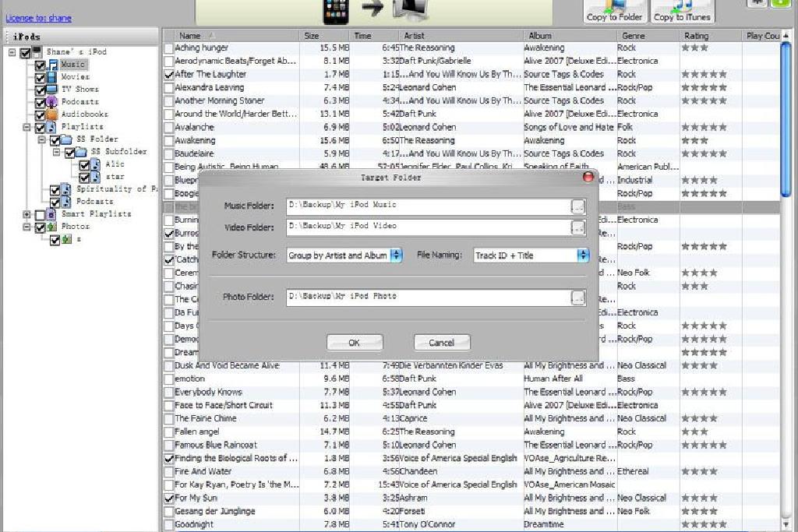Click the Photo Folder path field

tap(428, 298)
